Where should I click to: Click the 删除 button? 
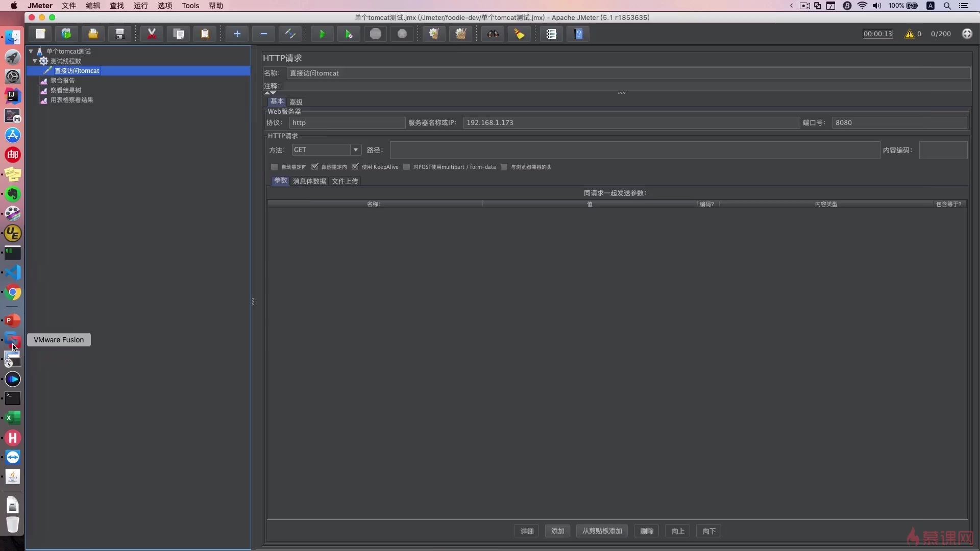point(647,531)
